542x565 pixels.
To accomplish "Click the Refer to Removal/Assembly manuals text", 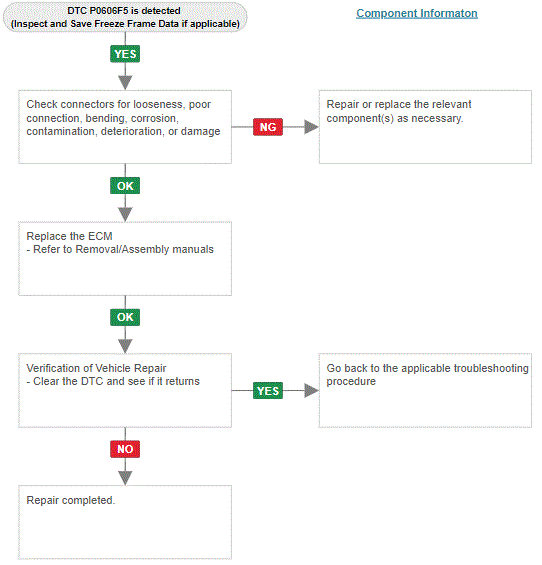I will (120, 249).
